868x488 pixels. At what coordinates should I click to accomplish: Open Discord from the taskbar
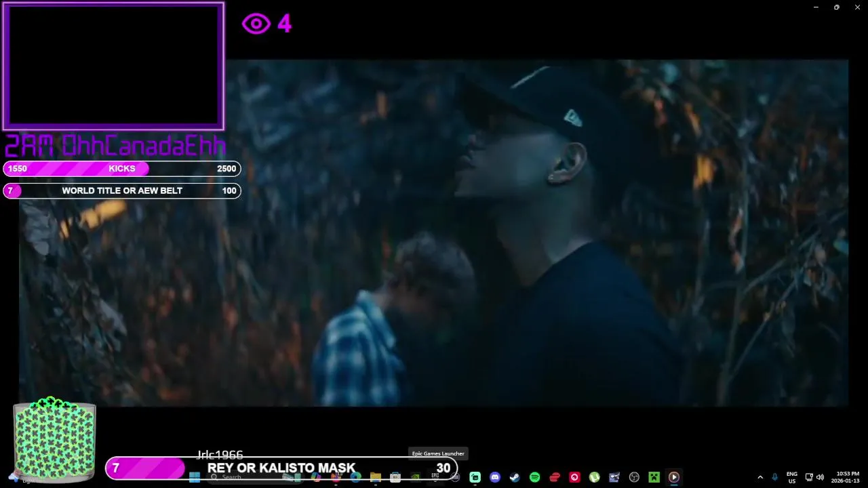pyautogui.click(x=495, y=477)
